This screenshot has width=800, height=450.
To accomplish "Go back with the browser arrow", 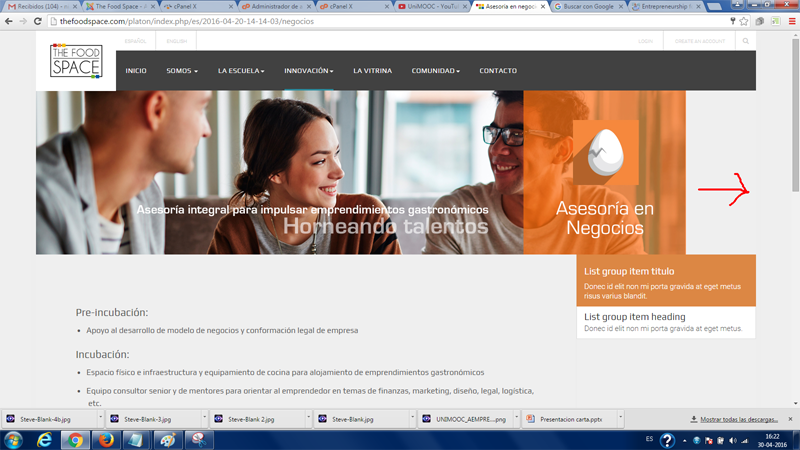I will pos(9,21).
